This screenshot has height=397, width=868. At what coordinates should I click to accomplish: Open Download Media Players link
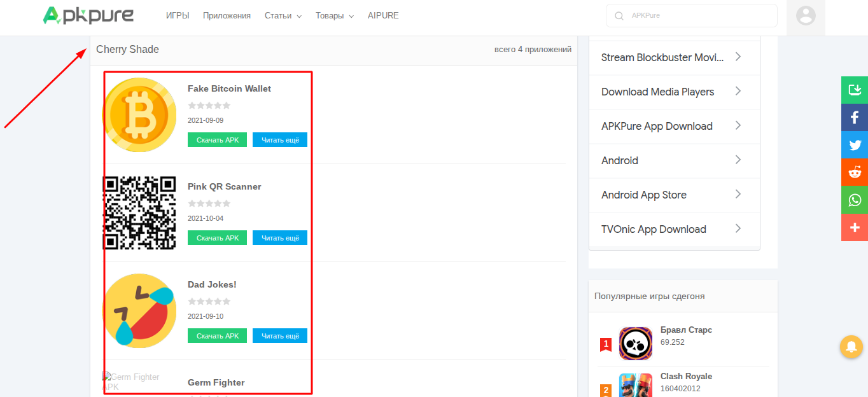[x=657, y=92]
